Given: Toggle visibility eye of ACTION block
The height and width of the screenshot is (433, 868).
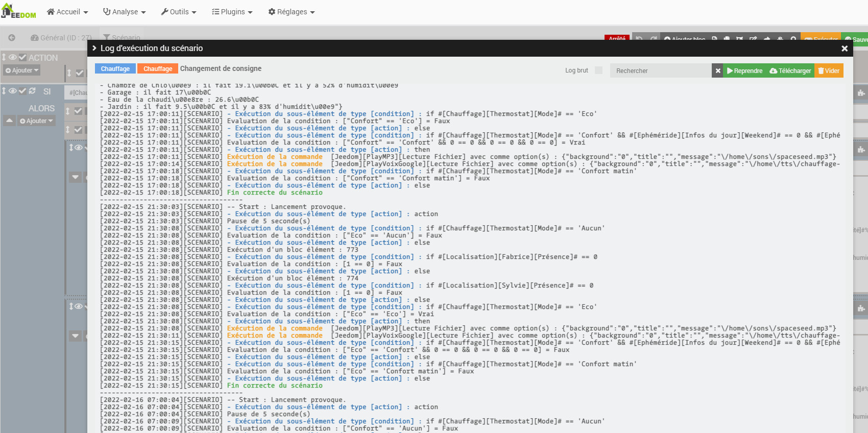Looking at the screenshot, I should (x=13, y=58).
